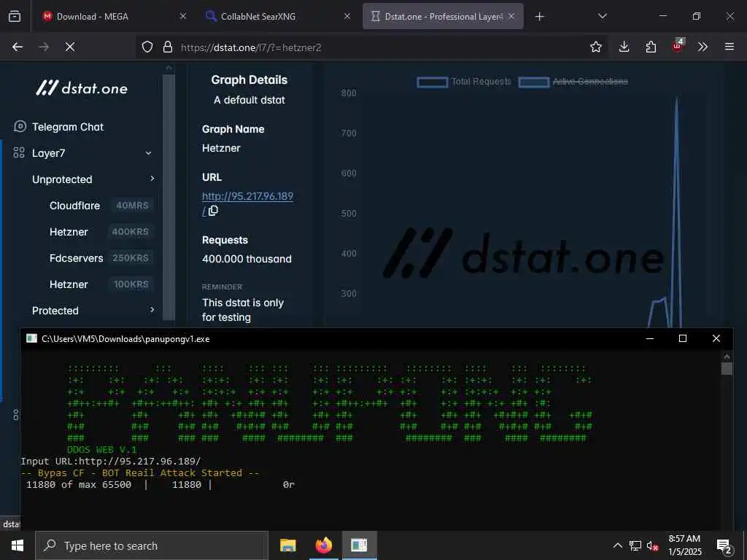The width and height of the screenshot is (747, 560).
Task: Show hidden system tray icons
Action: 617,545
